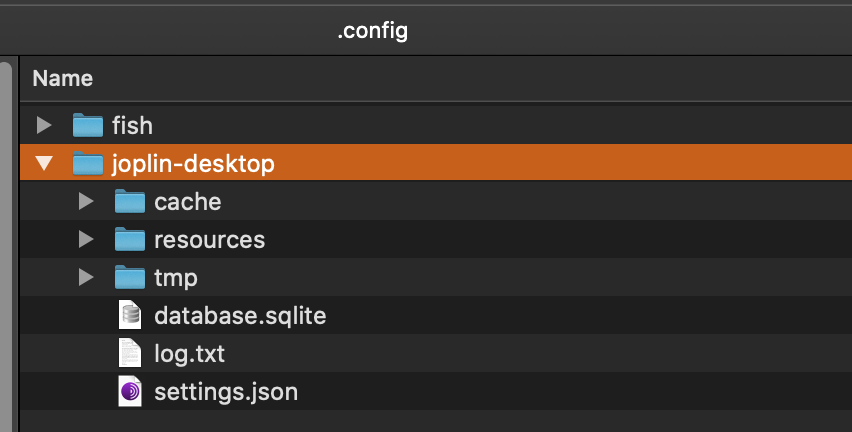Click the joplin-desktop folder icon
The width and height of the screenshot is (852, 432).
88,164
